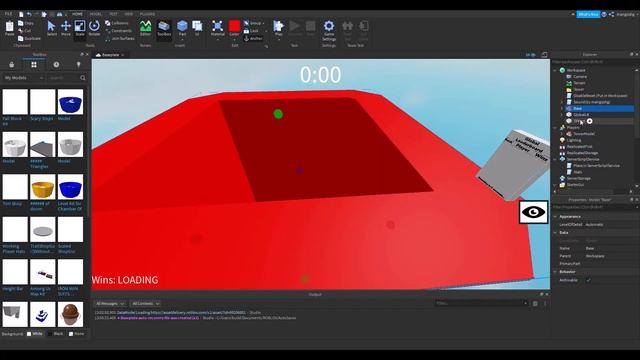Image resolution: width=640 pixels, height=360 pixels.
Task: Click Duplicate in clipboard group
Action: [x=29, y=38]
